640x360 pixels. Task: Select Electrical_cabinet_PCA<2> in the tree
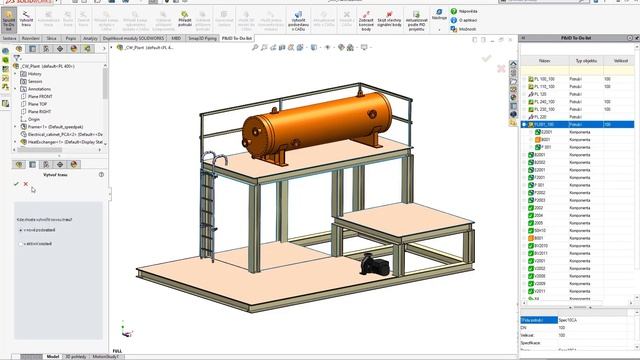click(62, 134)
